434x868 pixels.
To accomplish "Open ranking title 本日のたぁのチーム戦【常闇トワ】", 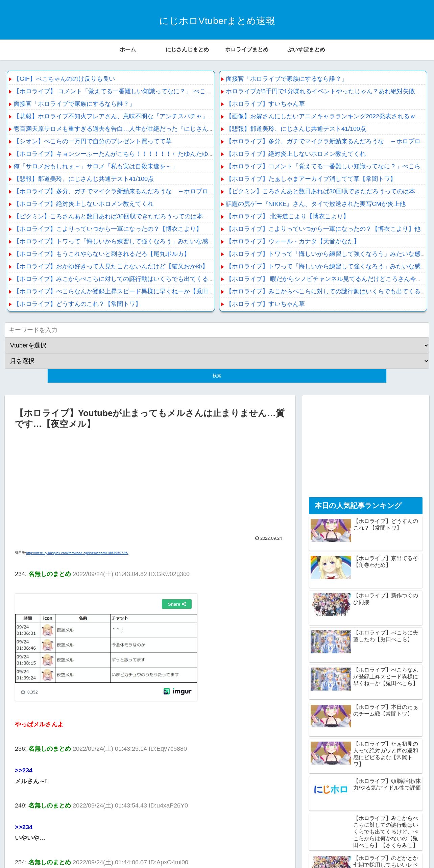I will [x=386, y=710].
